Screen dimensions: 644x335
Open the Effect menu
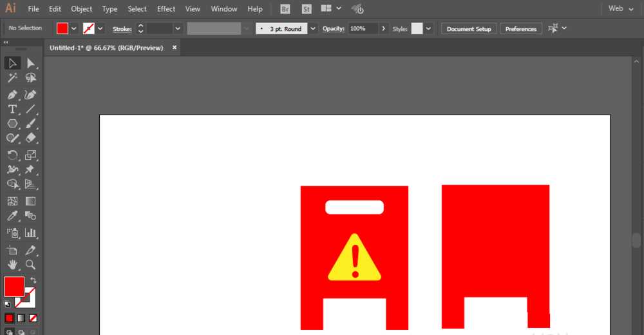166,9
